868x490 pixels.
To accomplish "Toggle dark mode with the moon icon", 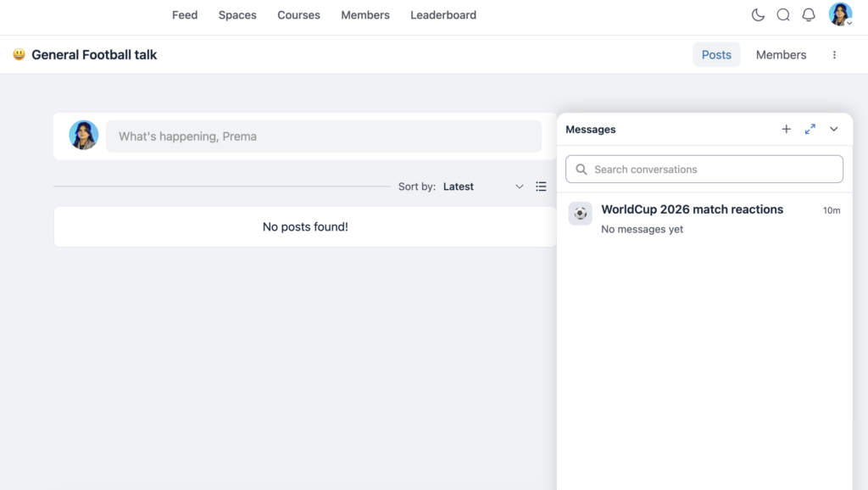I will [758, 15].
